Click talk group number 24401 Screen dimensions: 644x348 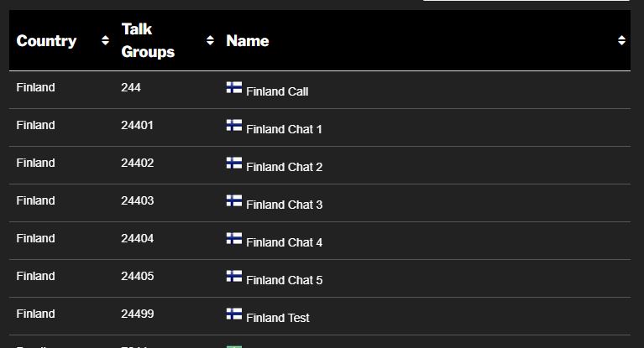point(137,125)
